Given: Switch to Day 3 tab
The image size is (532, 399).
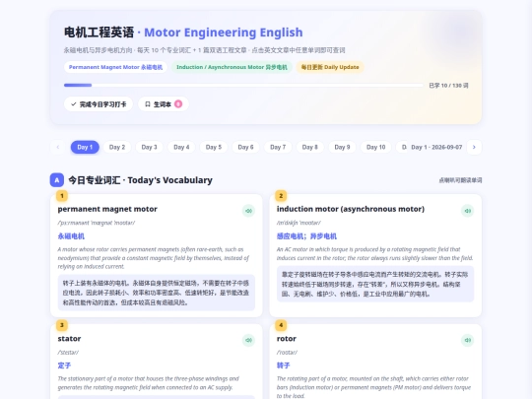Looking at the screenshot, I should 150,147.
